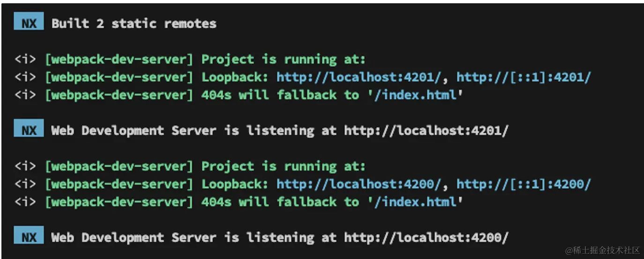Open the http://[::1]:4201/ Loopback link
This screenshot has height=259, width=644.
[x=524, y=77]
